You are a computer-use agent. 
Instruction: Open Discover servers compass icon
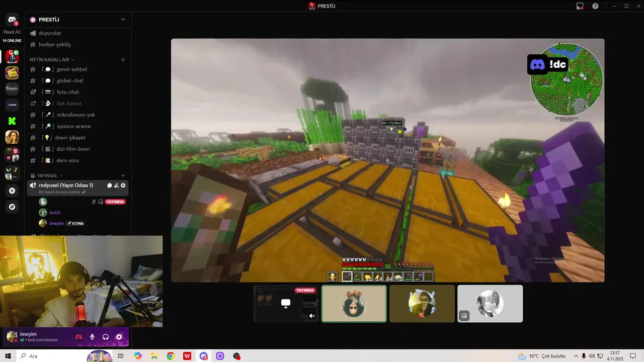point(12,207)
